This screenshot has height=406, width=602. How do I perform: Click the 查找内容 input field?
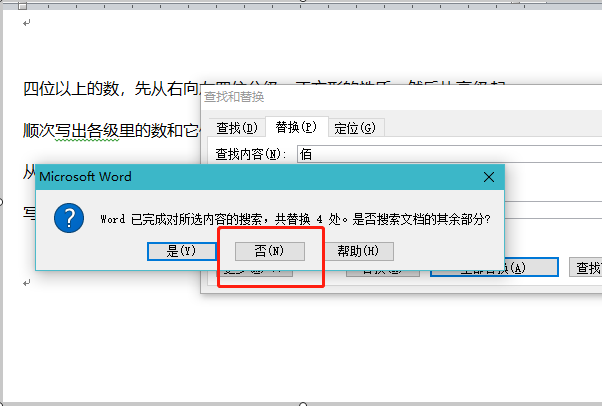coord(449,154)
